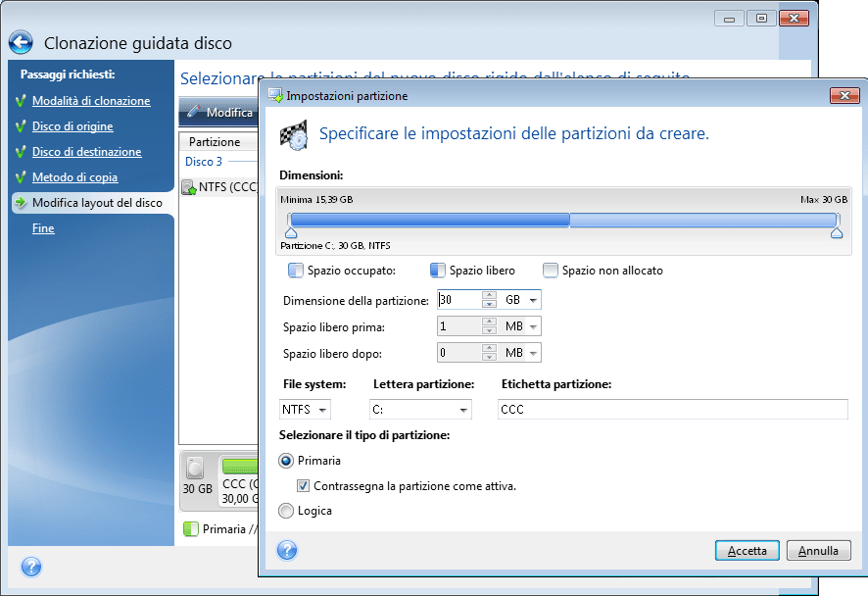Click the Impostazioni partizione title bar icon
This screenshot has height=596, width=868.
(x=275, y=96)
